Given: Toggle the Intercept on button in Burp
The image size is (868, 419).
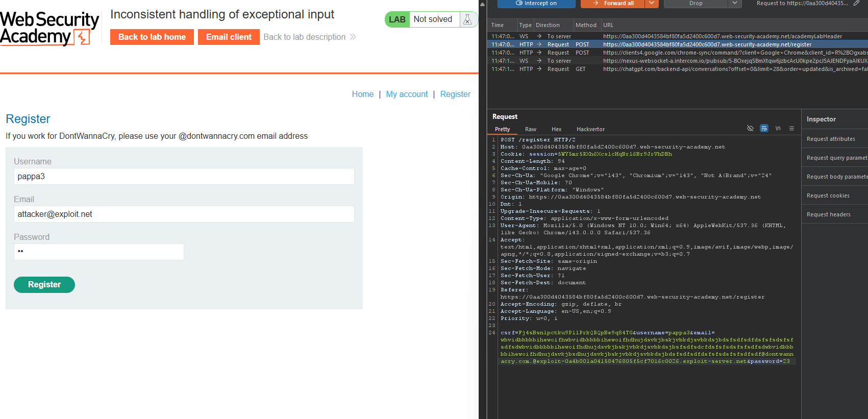Looking at the screenshot, I should [536, 3].
